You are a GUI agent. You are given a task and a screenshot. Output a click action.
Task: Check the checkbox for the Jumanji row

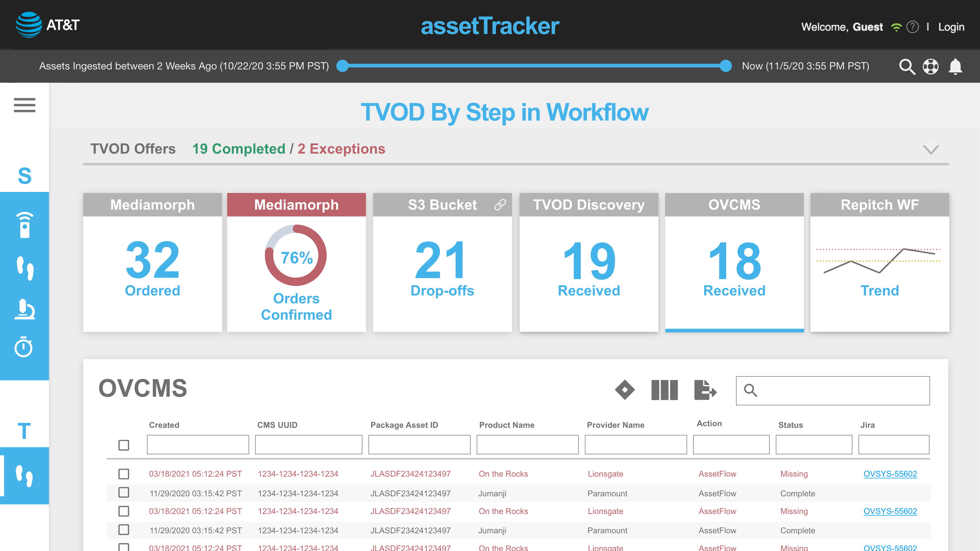[123, 492]
